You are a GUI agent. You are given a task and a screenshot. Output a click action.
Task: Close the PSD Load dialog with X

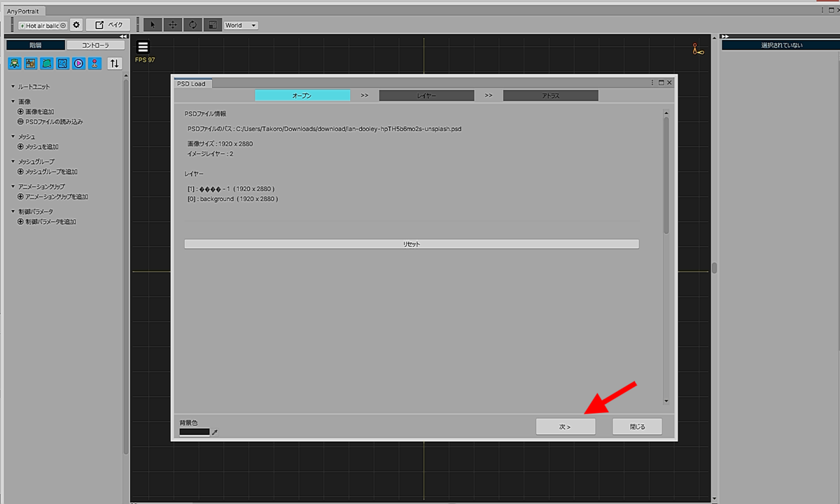point(669,83)
